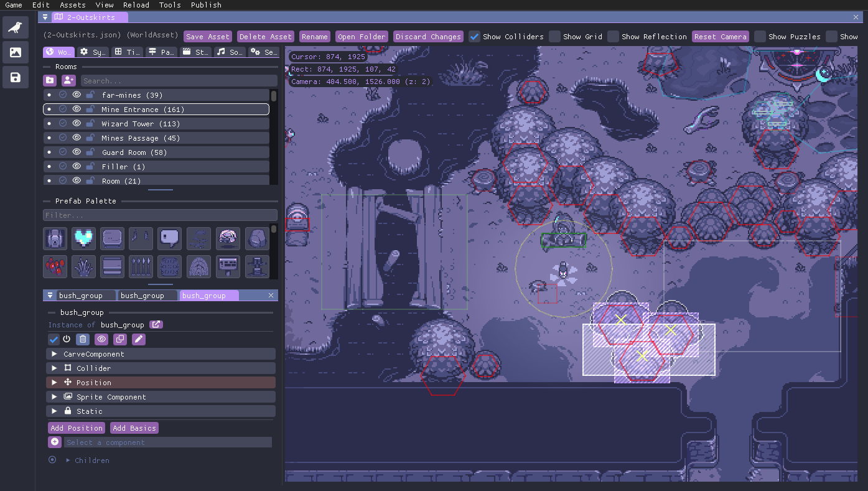The height and width of the screenshot is (491, 868).
Task: Click the crow icon in left sidebar
Action: 16,27
